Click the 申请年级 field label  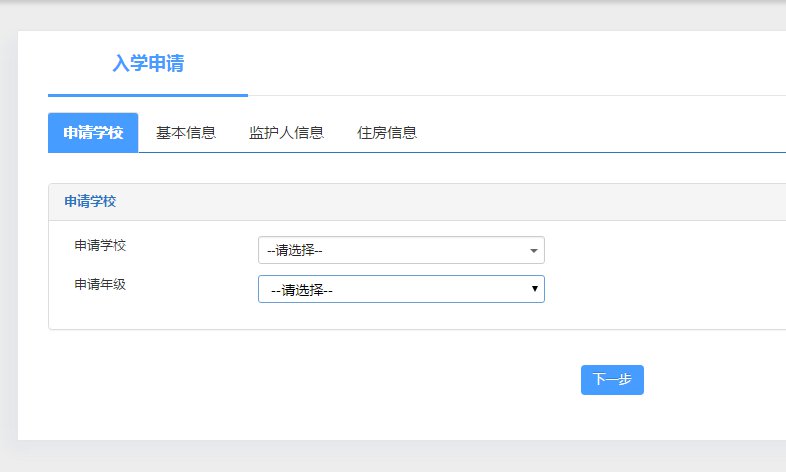100,284
